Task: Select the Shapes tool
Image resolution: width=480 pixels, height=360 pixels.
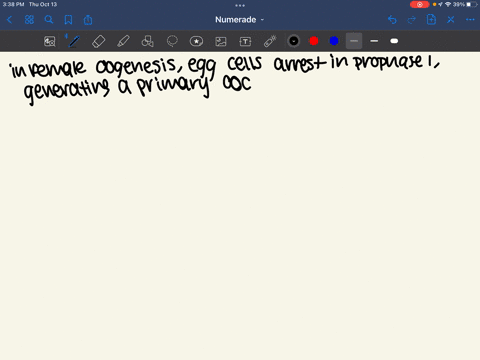Action: [147, 41]
